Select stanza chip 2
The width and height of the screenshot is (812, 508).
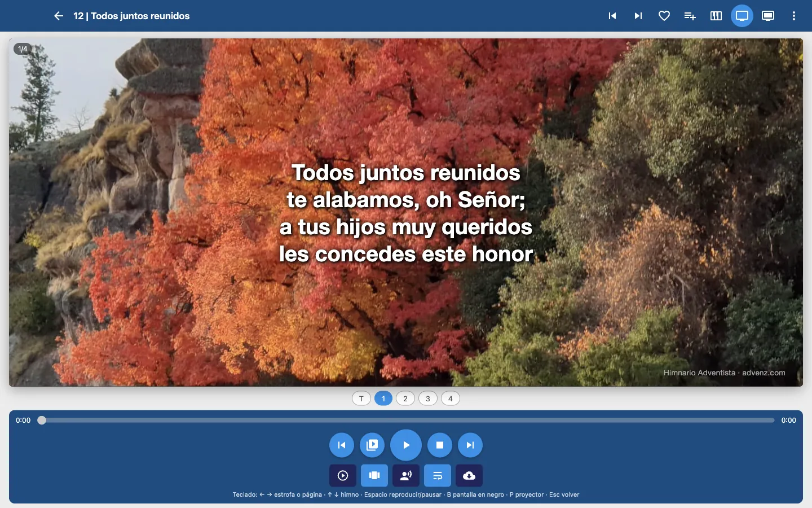(x=405, y=398)
